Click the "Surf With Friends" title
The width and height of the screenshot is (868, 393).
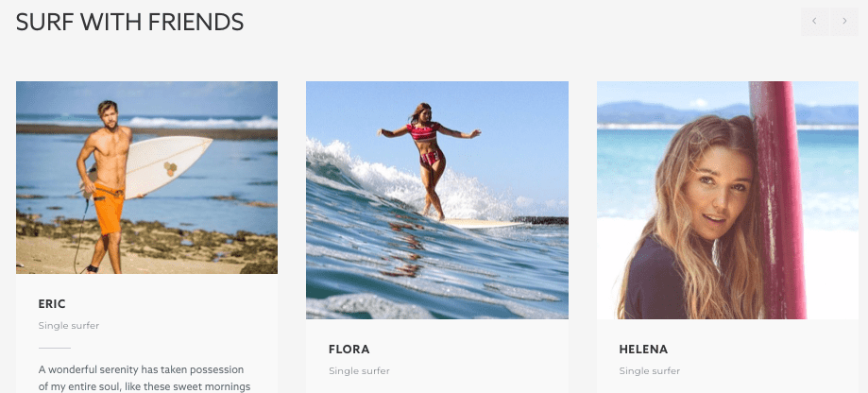(130, 22)
